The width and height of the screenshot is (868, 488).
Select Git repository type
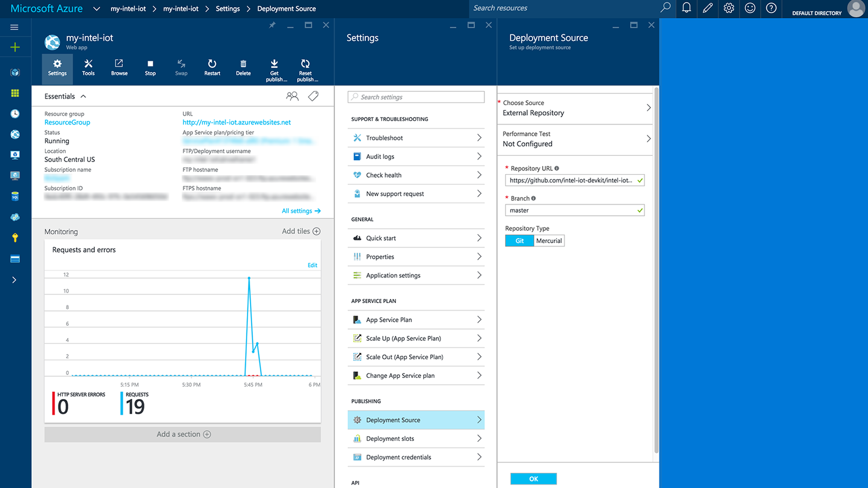pyautogui.click(x=519, y=241)
